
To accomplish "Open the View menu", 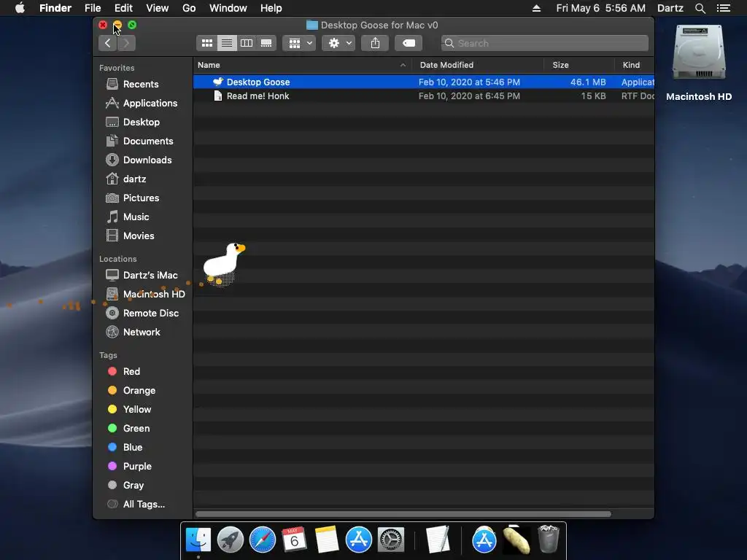I will tap(158, 8).
